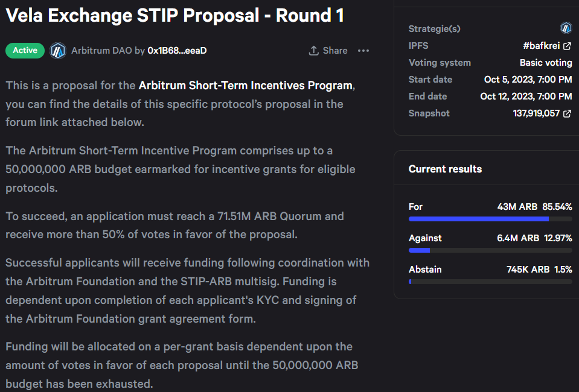
Task: Click external link icon beside snapshot block number
Action: click(x=567, y=113)
